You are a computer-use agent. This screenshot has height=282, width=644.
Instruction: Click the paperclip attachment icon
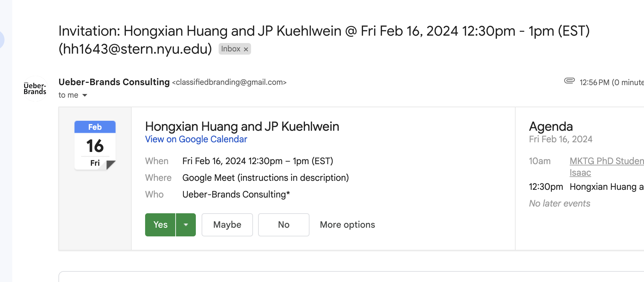[569, 81]
